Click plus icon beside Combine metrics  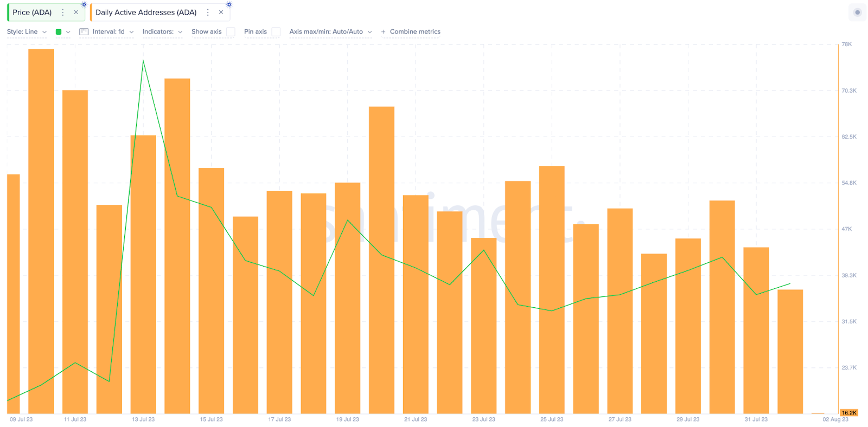click(x=383, y=32)
